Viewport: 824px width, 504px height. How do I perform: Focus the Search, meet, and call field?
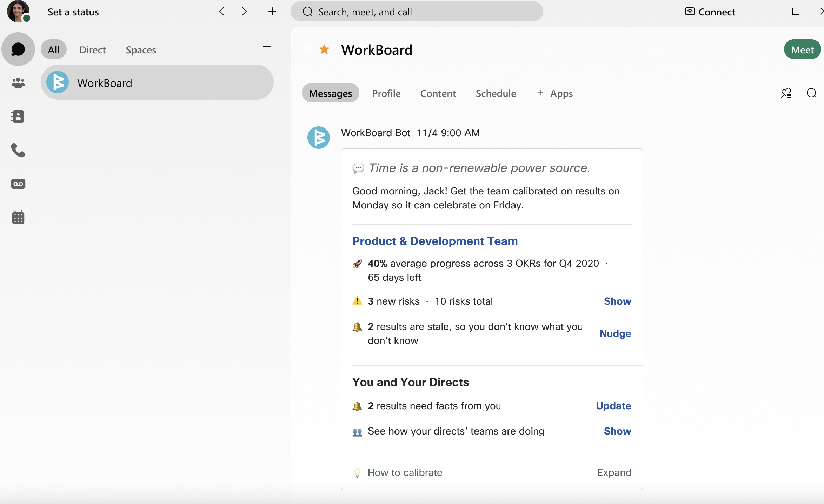[417, 12]
